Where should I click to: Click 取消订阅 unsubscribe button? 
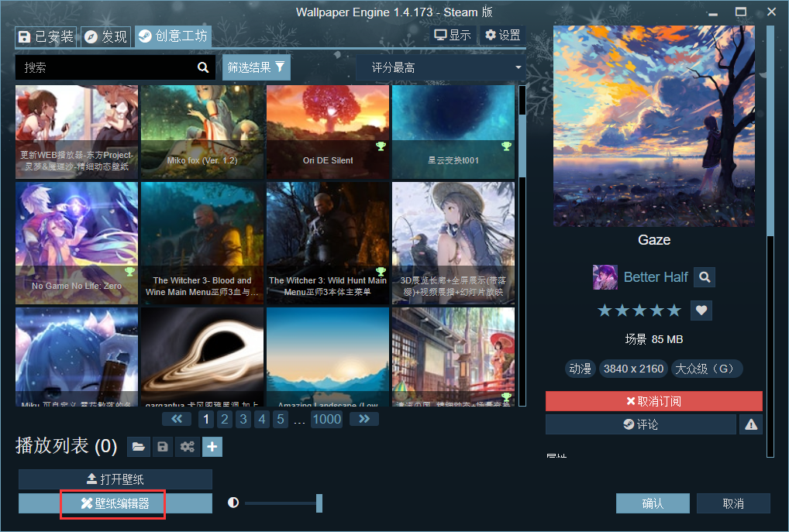coord(653,401)
